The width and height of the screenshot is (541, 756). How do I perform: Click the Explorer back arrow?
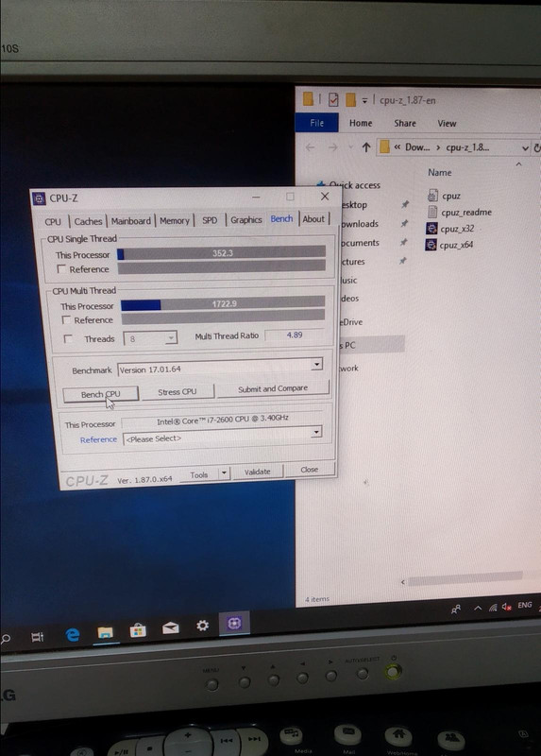pyautogui.click(x=311, y=147)
